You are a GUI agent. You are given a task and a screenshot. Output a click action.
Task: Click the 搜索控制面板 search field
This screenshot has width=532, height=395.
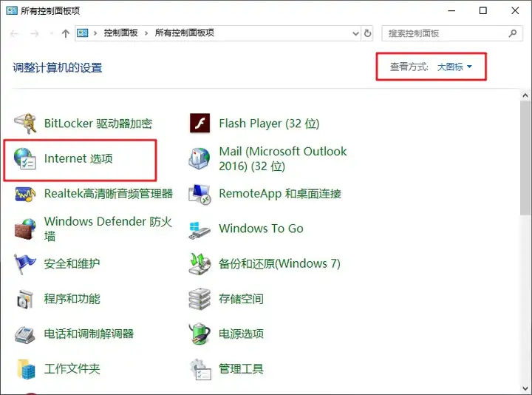(452, 33)
